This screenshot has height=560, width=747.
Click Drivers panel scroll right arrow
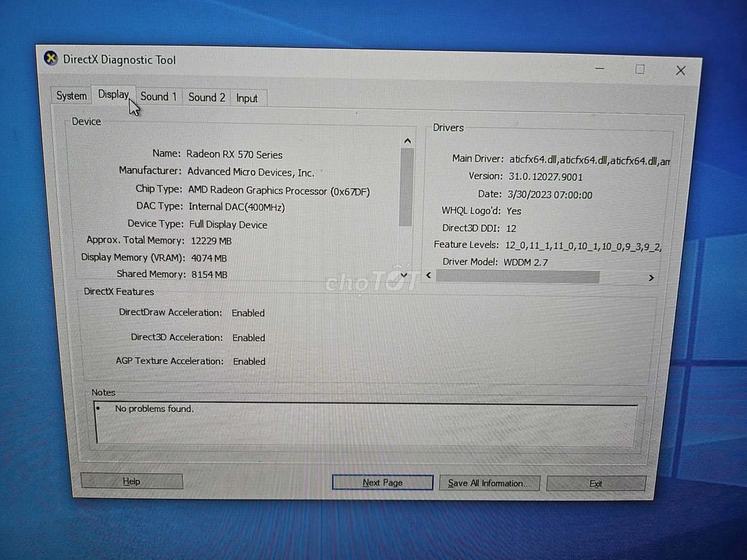tap(651, 278)
